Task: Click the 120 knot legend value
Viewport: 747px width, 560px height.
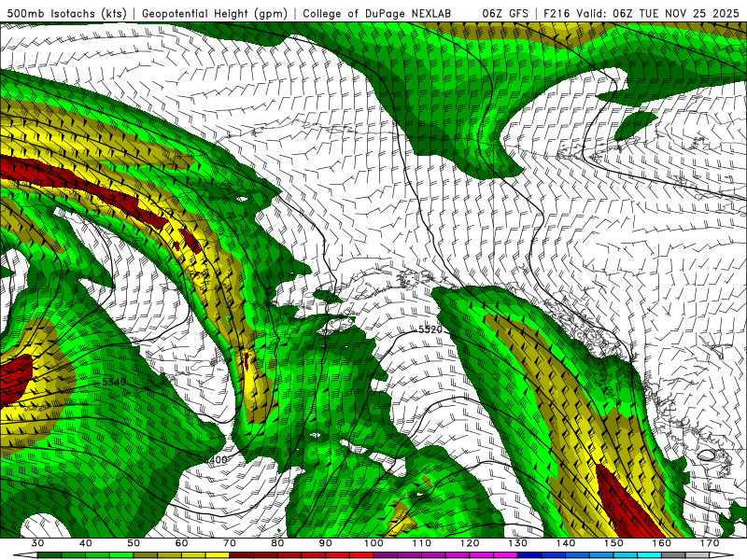Action: tap(470, 543)
